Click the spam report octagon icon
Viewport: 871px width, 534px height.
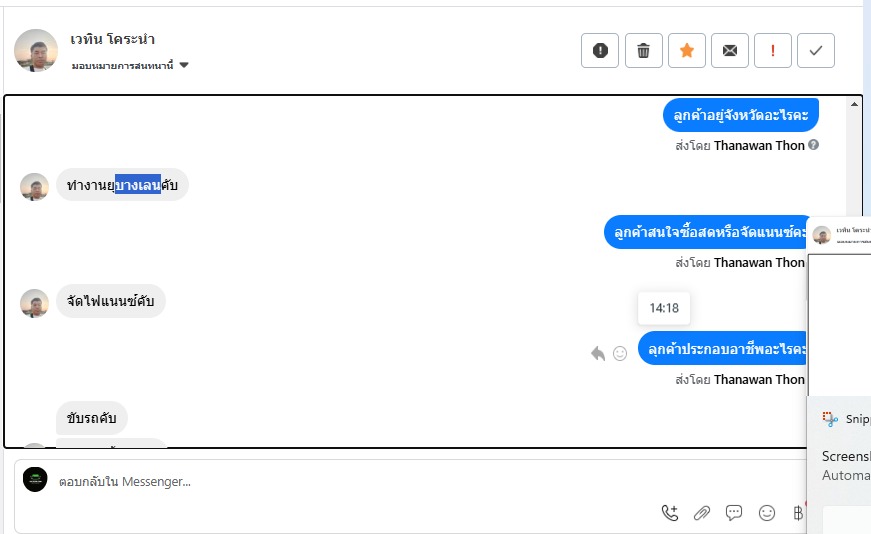point(600,51)
